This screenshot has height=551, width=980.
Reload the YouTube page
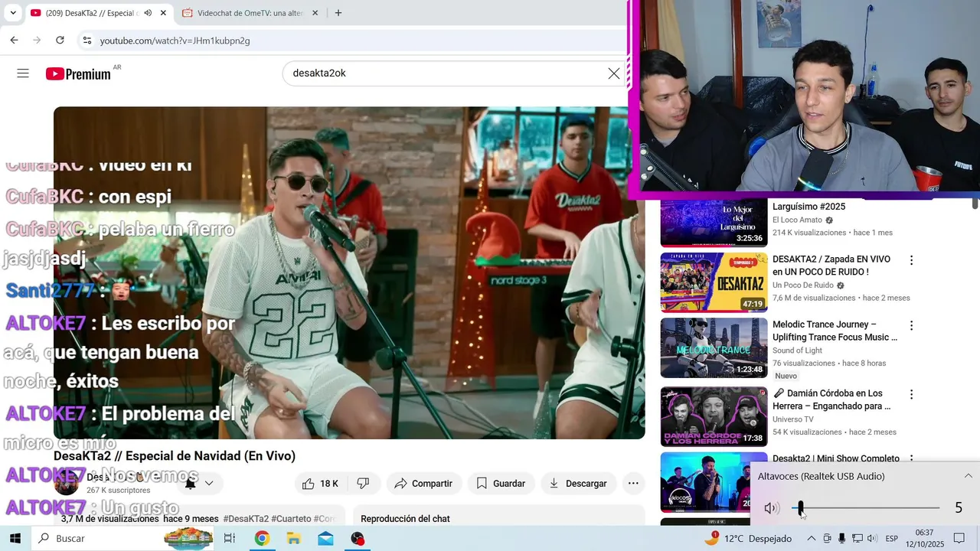coord(60,41)
